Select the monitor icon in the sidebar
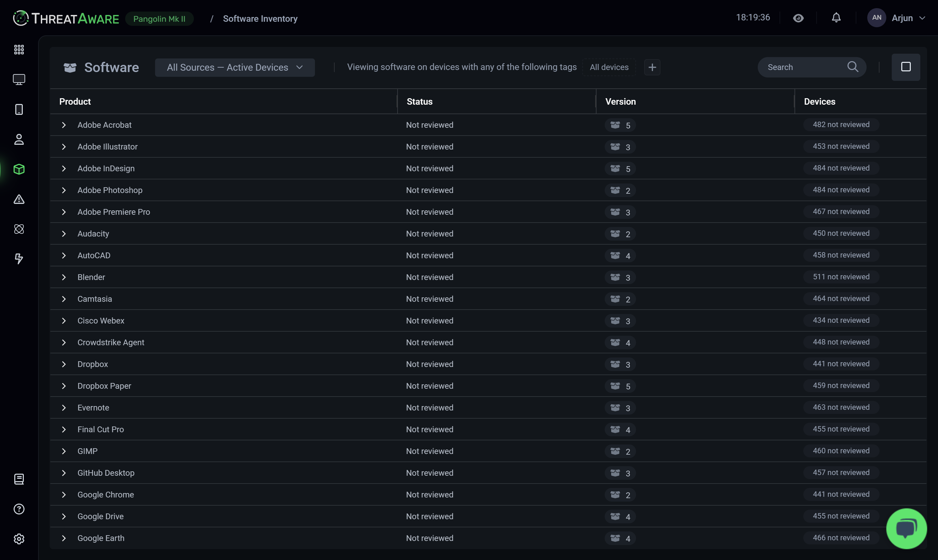Viewport: 938px width, 560px height. (18, 79)
